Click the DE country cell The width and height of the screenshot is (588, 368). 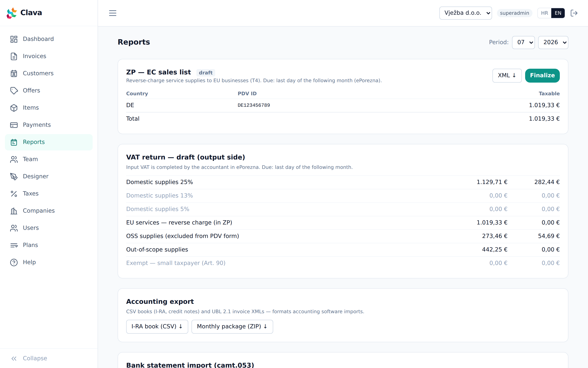tap(130, 105)
